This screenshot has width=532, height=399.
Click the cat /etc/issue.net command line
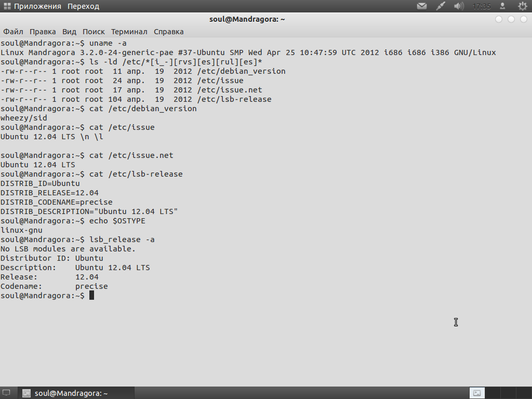(87, 155)
